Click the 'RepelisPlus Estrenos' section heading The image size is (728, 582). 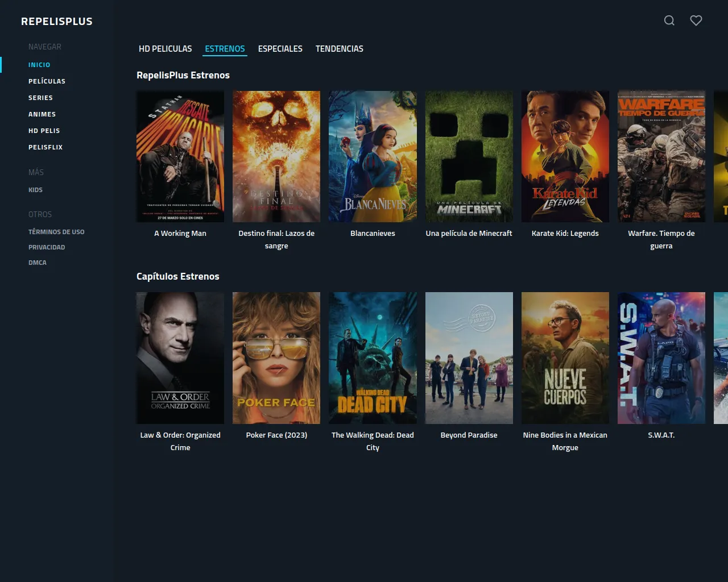[183, 76]
